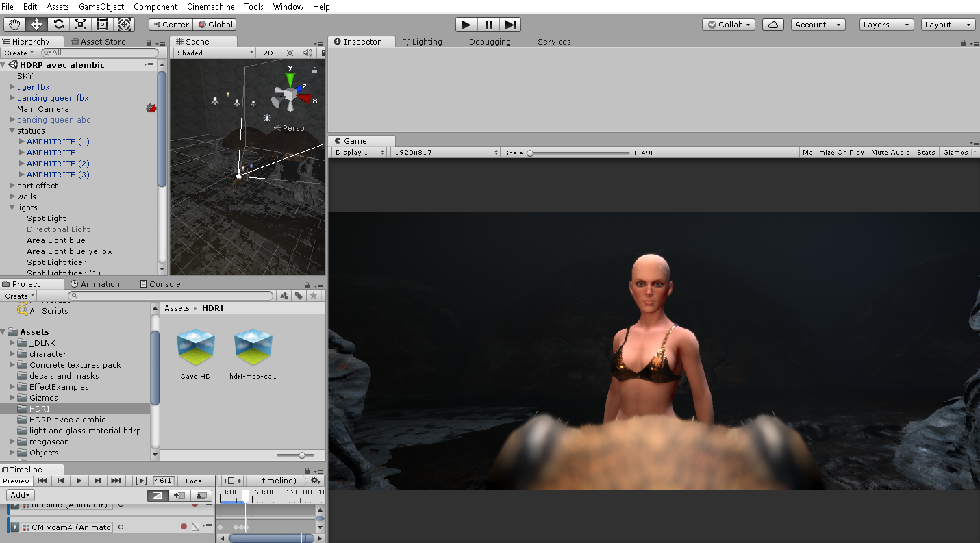Expand the tiger fbx object
The image size is (980, 543).
click(12, 87)
